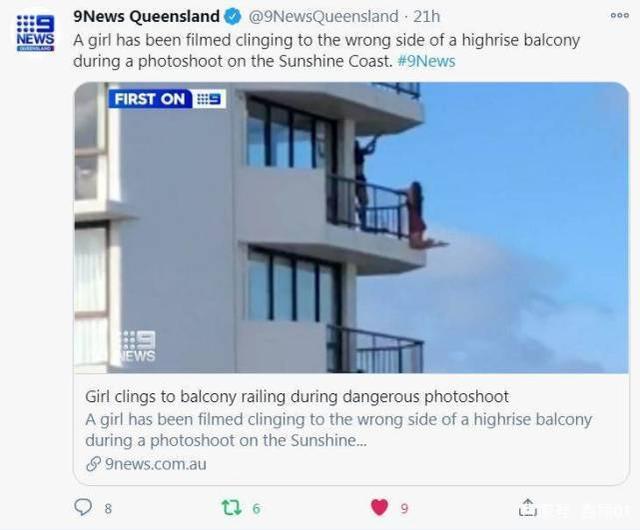Click the 21h timestamp
The width and height of the screenshot is (640, 530).
427,17
